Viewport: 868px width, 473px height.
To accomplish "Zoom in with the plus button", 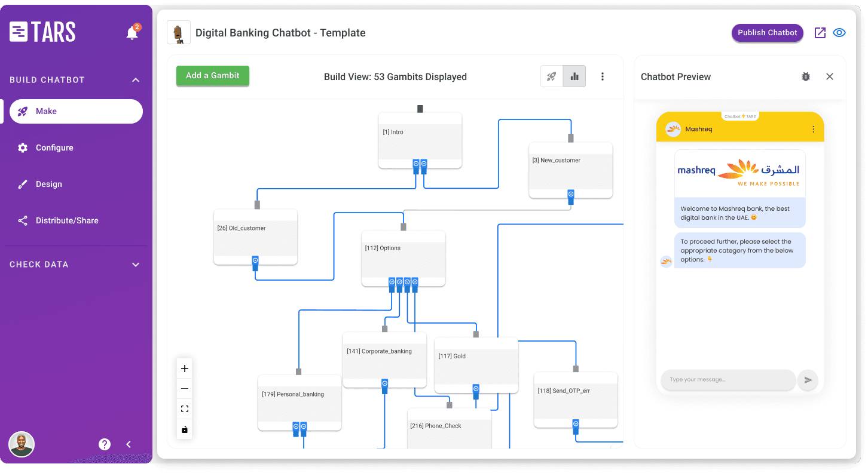I will (185, 368).
